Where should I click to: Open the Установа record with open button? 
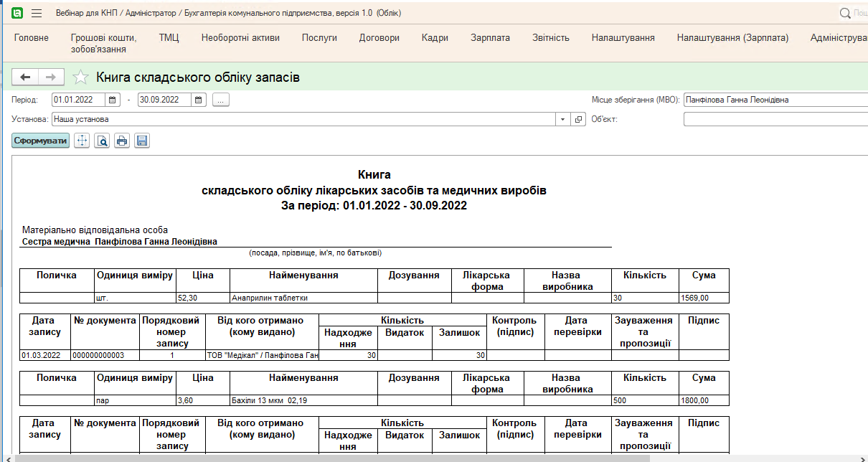coord(578,119)
